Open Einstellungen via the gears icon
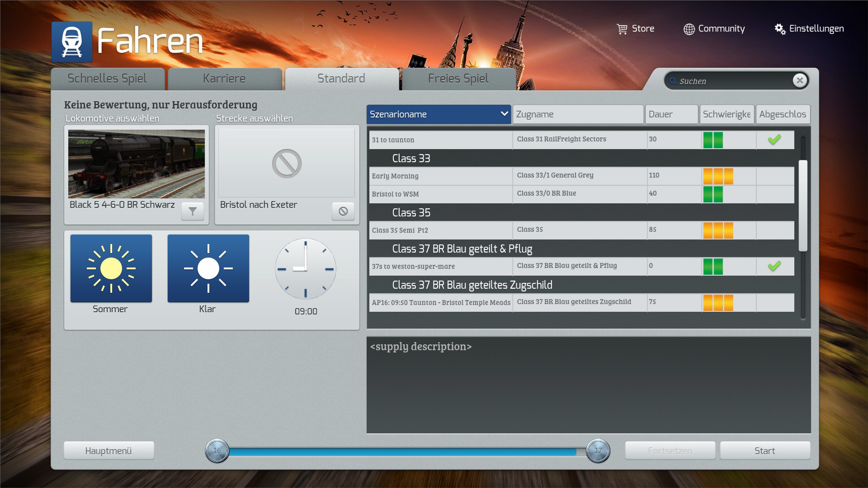This screenshot has width=868, height=488. point(780,29)
